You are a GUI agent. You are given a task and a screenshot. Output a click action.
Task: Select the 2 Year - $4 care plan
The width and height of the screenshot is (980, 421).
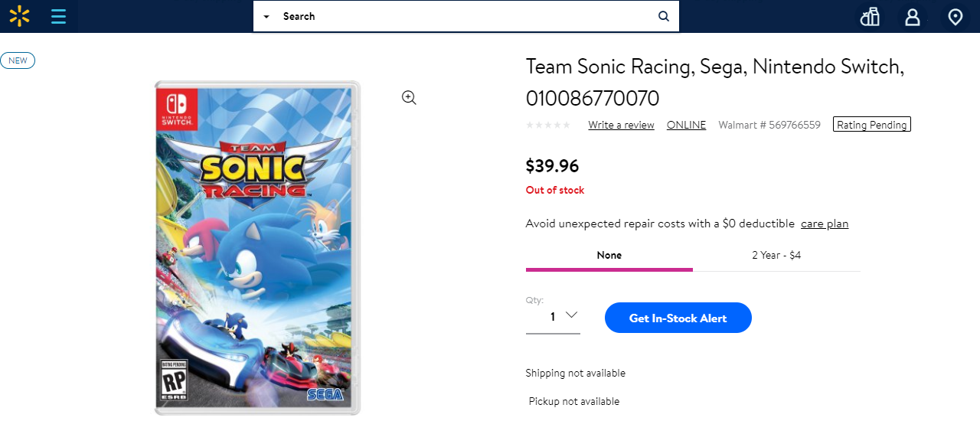pos(776,255)
